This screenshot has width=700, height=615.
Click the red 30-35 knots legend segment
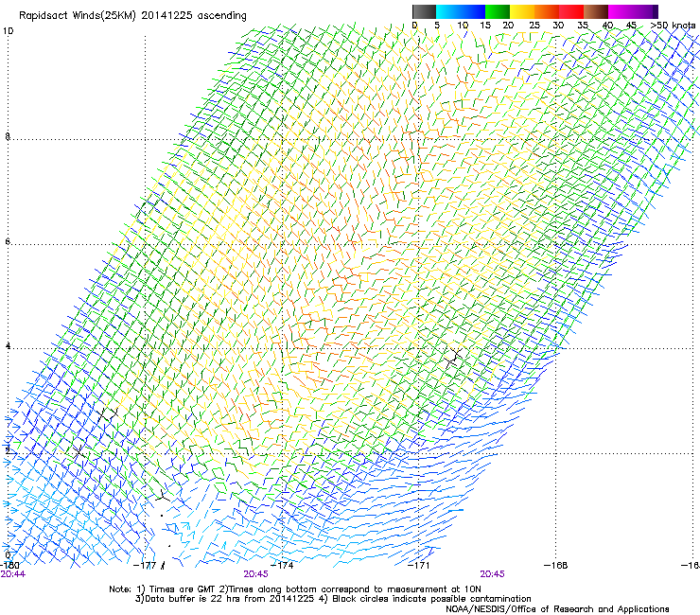[x=571, y=11]
